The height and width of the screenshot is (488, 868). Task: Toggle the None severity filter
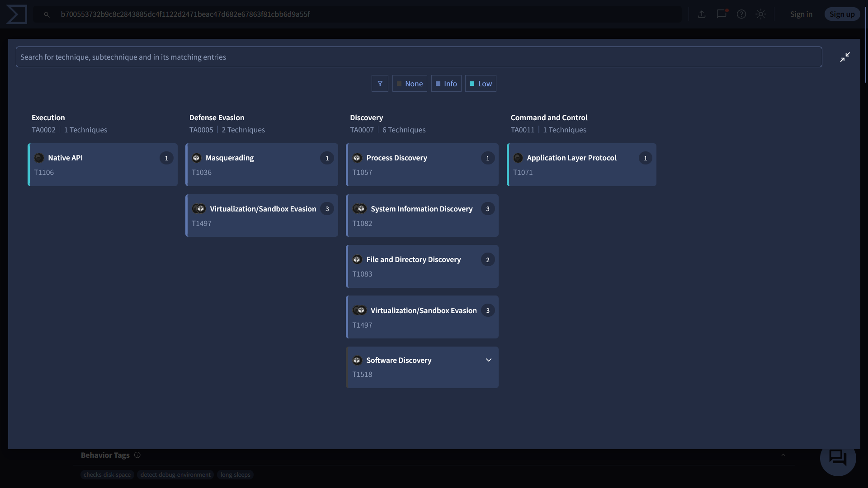click(x=410, y=84)
